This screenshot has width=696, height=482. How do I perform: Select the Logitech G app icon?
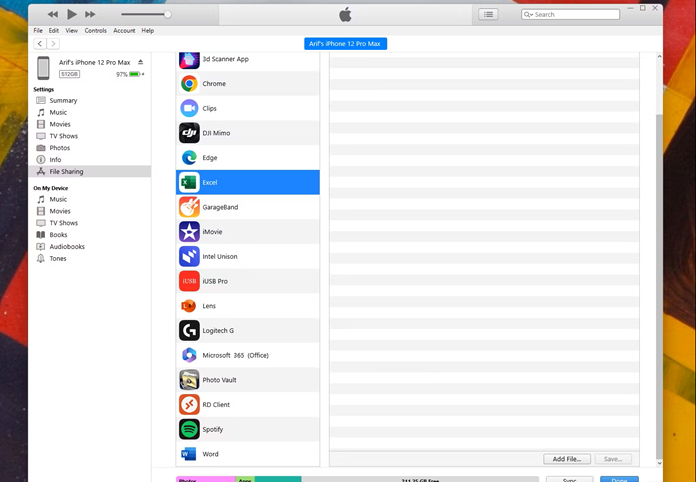(x=189, y=331)
